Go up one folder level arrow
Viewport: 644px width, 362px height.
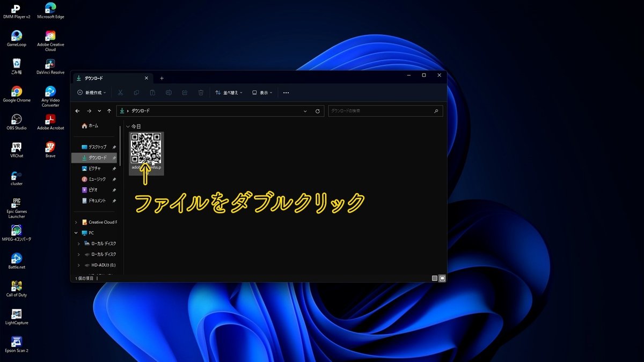click(x=109, y=111)
